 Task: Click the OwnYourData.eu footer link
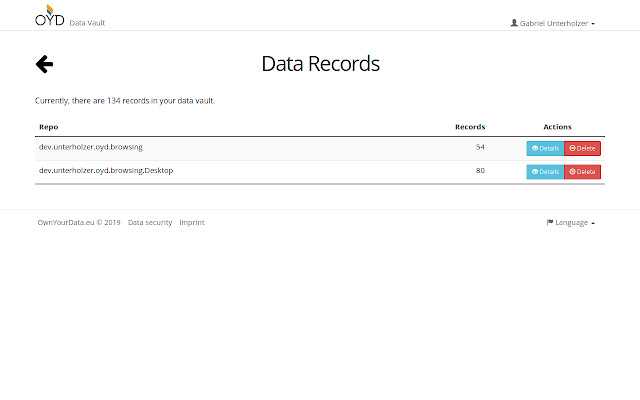pos(78,223)
